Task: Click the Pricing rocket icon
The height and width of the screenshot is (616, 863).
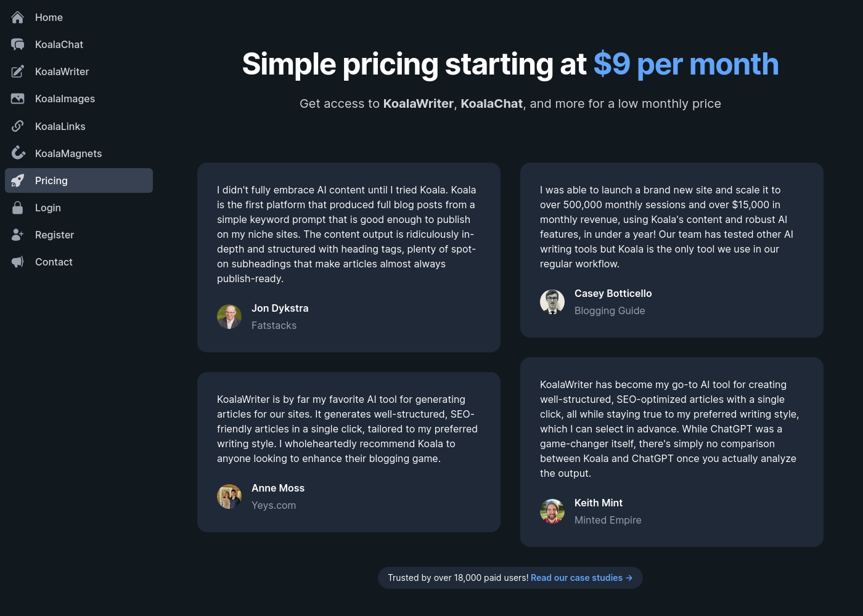Action: click(x=18, y=180)
